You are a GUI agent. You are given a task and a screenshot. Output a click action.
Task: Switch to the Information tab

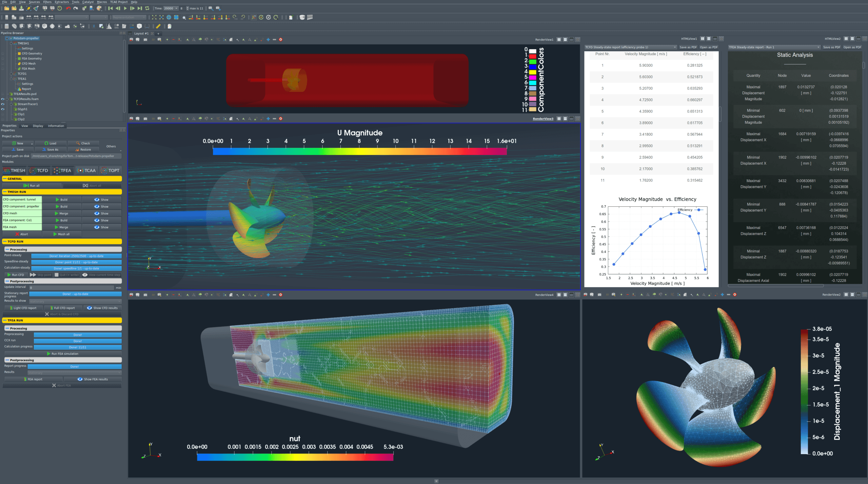point(56,126)
